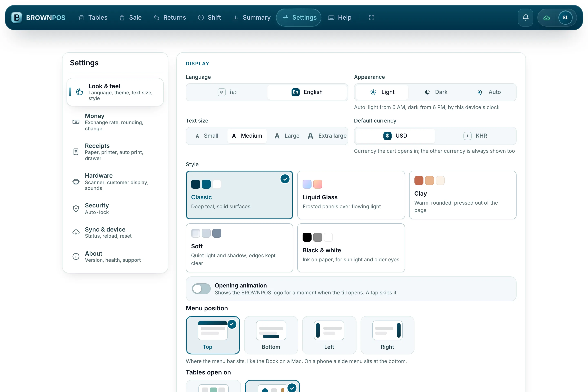Select Top menu position

tap(213, 335)
